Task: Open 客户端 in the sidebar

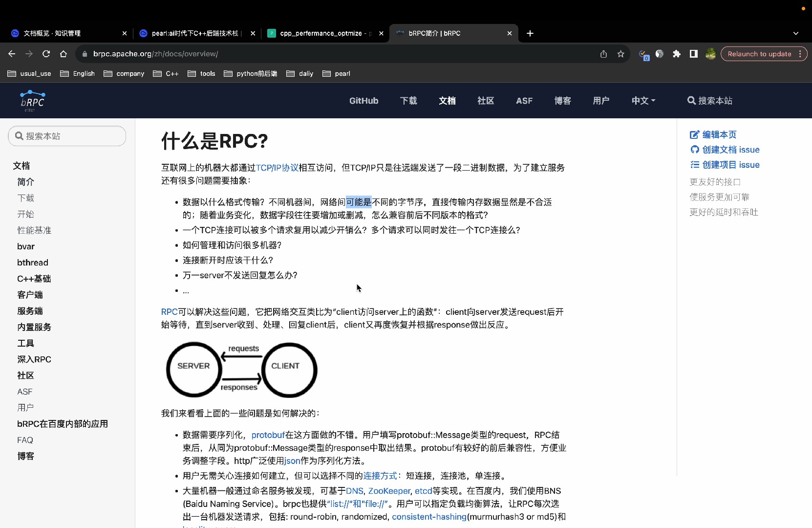Action: [30, 295]
